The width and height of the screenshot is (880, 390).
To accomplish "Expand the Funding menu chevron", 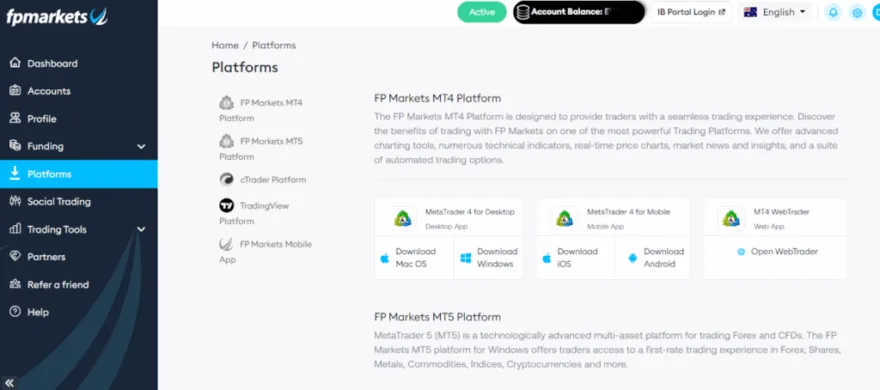I will pyautogui.click(x=141, y=146).
